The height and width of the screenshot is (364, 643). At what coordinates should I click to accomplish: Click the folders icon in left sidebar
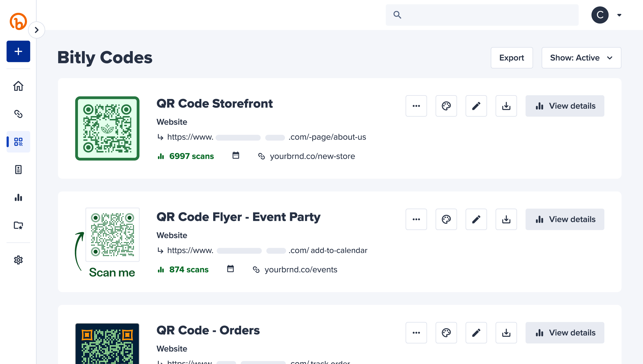pos(18,225)
